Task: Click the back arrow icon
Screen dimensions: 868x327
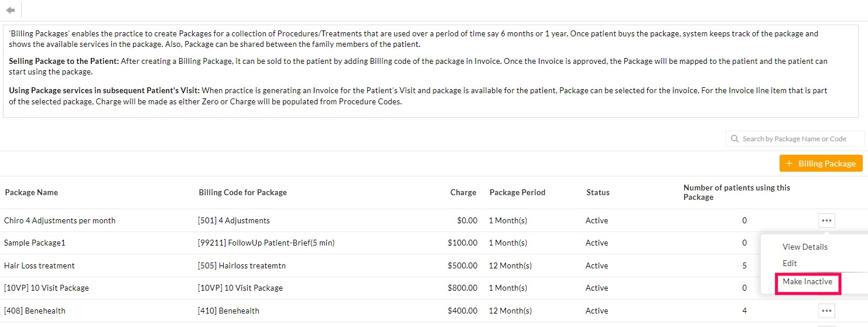Action: 10,10
